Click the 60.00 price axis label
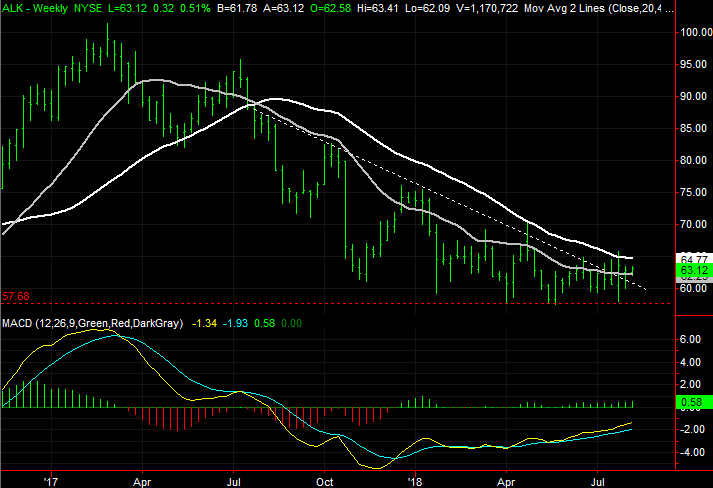713x488 pixels. [693, 288]
